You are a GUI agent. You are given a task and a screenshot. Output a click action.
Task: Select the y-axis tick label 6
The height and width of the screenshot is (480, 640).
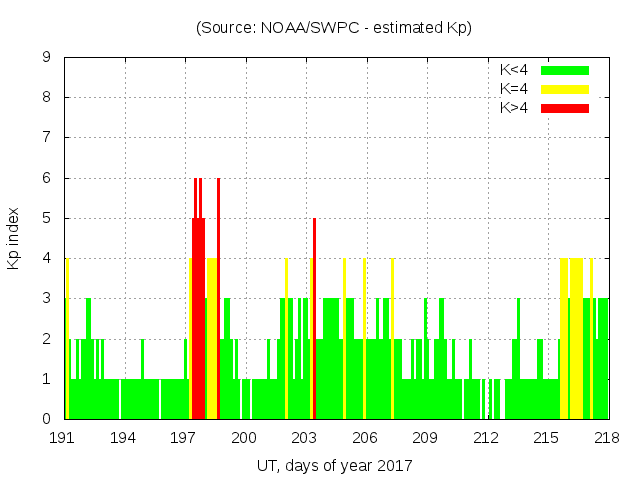click(47, 178)
